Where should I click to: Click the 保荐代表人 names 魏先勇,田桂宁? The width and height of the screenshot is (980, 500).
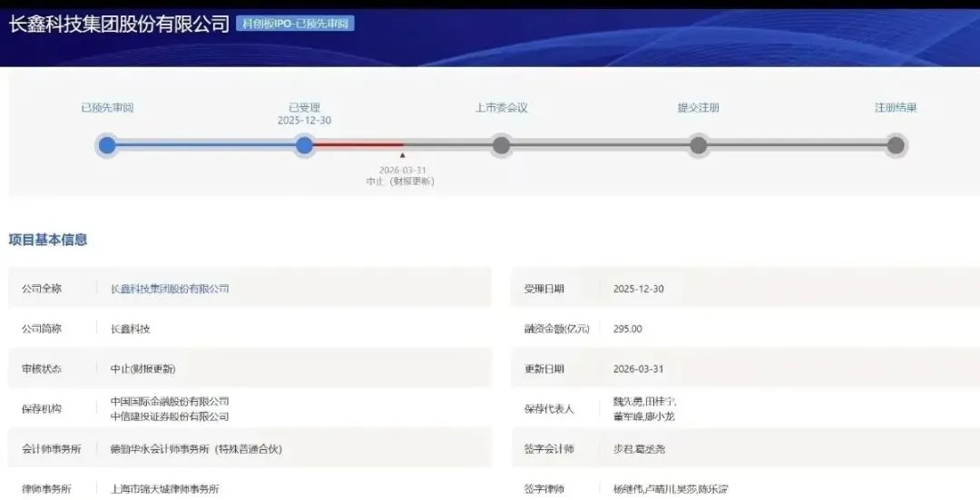pyautogui.click(x=644, y=401)
